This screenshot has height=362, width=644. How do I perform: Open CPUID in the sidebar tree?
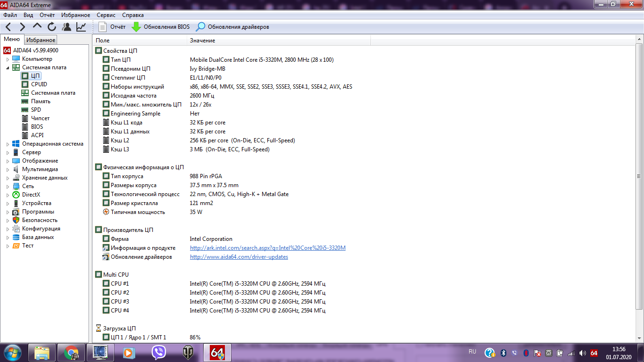(x=39, y=84)
